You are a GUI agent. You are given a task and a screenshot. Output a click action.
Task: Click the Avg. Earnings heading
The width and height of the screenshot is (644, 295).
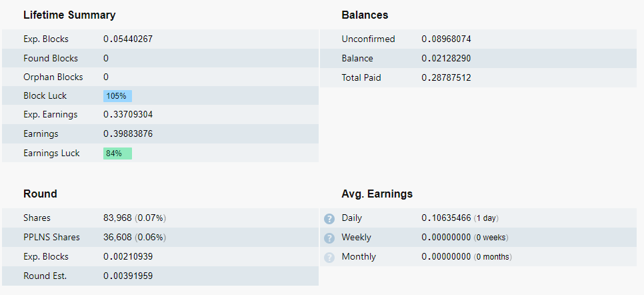click(x=377, y=194)
